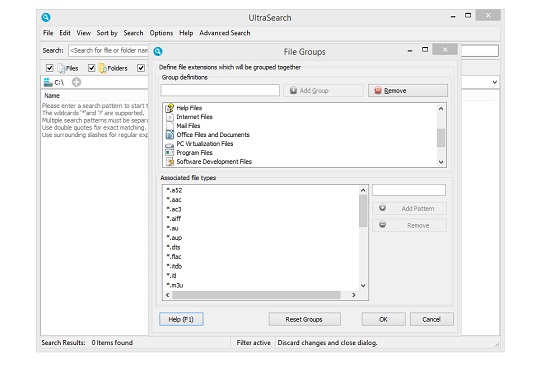This screenshot has height=387, width=550.
Task: Click the group name input field
Action: (220, 90)
